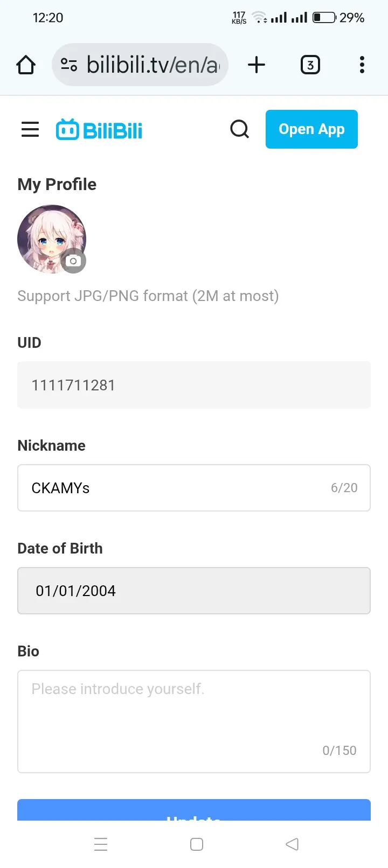The width and height of the screenshot is (388, 868).
Task: Open the tab switcher showing 3 tabs
Action: (x=310, y=65)
